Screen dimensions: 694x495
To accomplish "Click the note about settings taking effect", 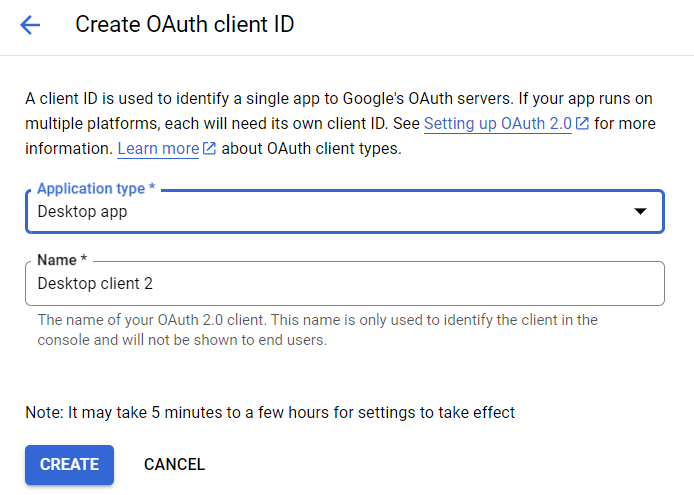I will pyautogui.click(x=270, y=412).
